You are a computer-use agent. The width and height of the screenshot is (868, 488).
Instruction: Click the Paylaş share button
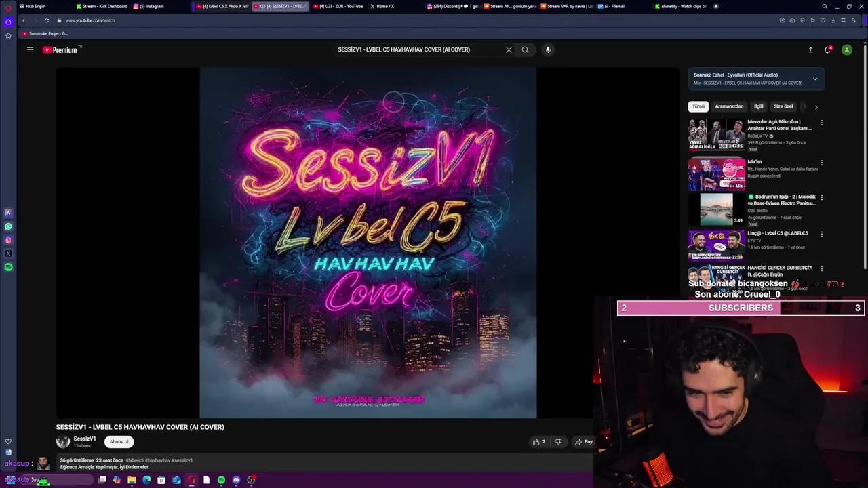pos(584,442)
